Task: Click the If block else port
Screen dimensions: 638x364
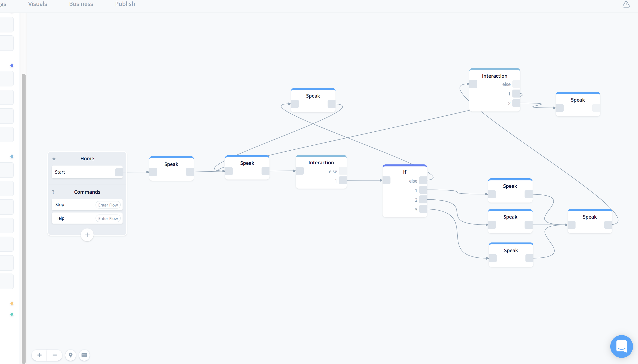Action: click(x=423, y=180)
